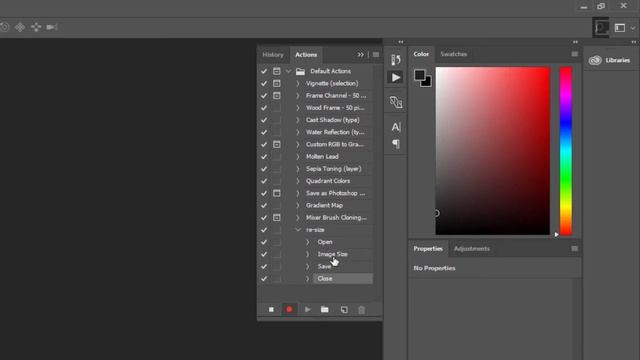Open the Character panel icon
This screenshot has height=360, width=640.
tap(396, 127)
